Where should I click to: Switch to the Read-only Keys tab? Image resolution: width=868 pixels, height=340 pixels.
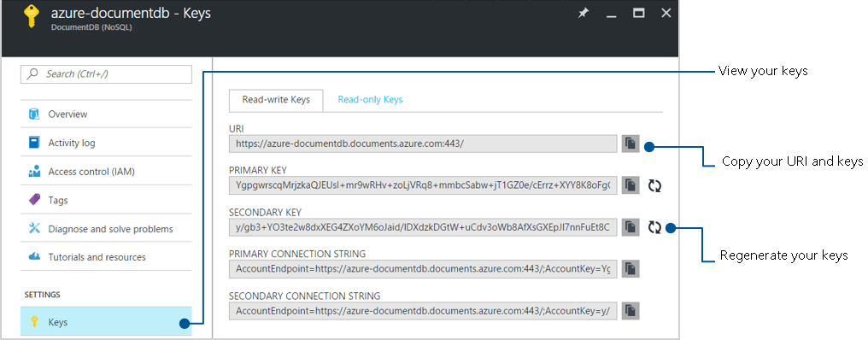coord(370,100)
